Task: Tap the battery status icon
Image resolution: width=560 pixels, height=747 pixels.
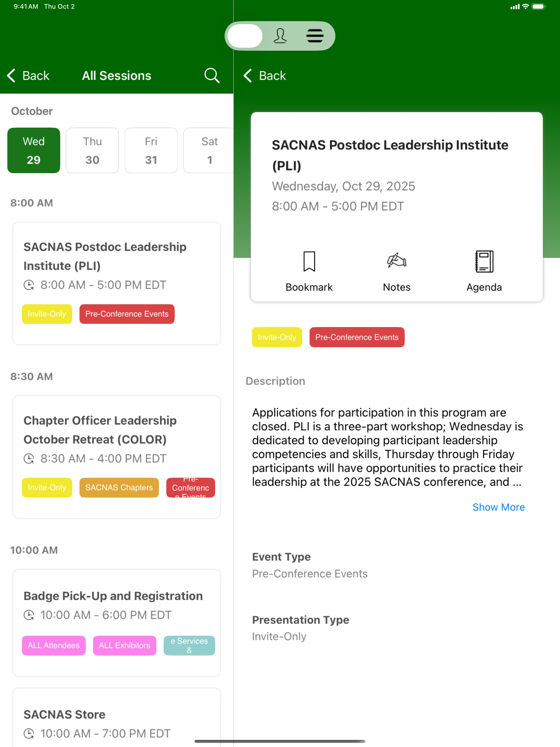Action: 538,6
